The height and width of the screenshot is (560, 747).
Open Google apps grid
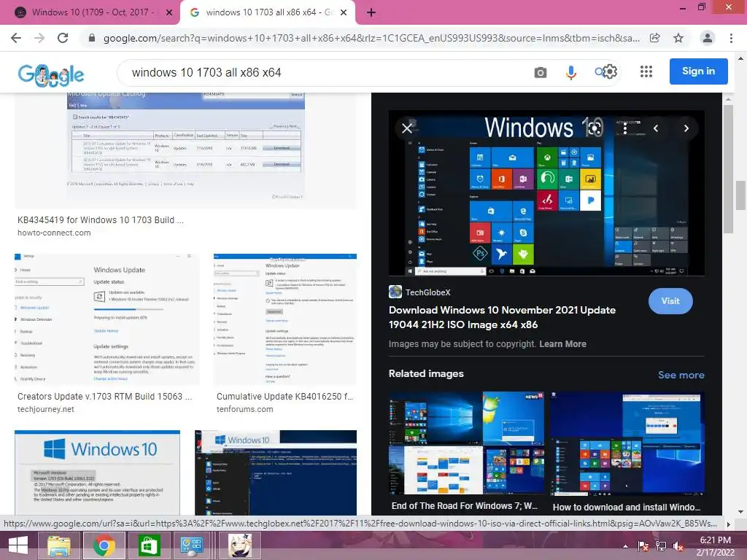pyautogui.click(x=646, y=72)
